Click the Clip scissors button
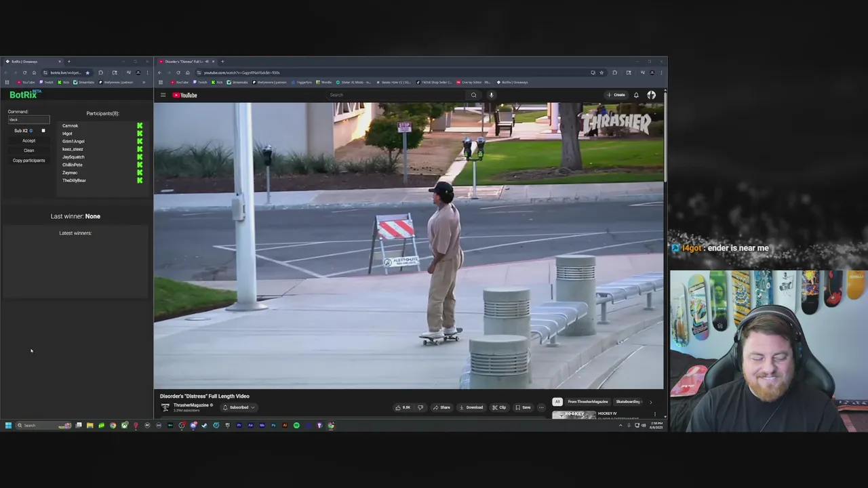Image resolution: width=868 pixels, height=488 pixels. click(499, 407)
